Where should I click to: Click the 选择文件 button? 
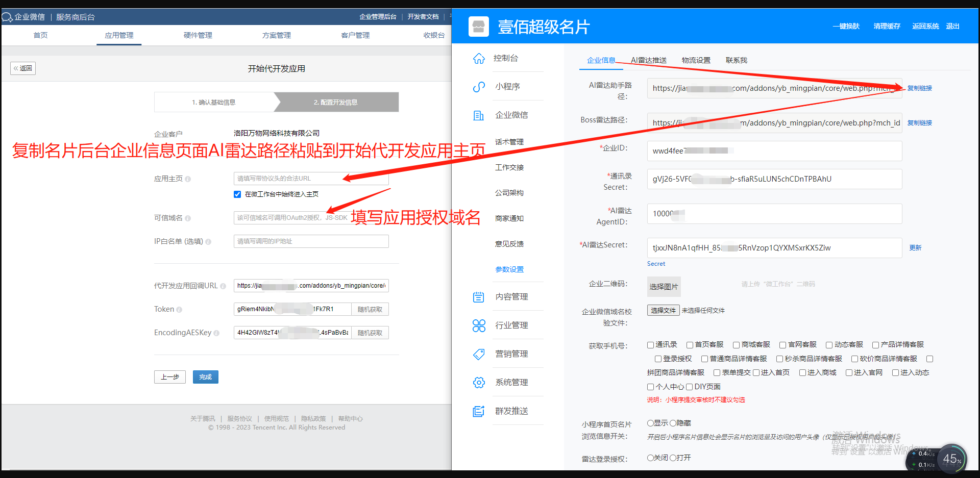point(664,311)
